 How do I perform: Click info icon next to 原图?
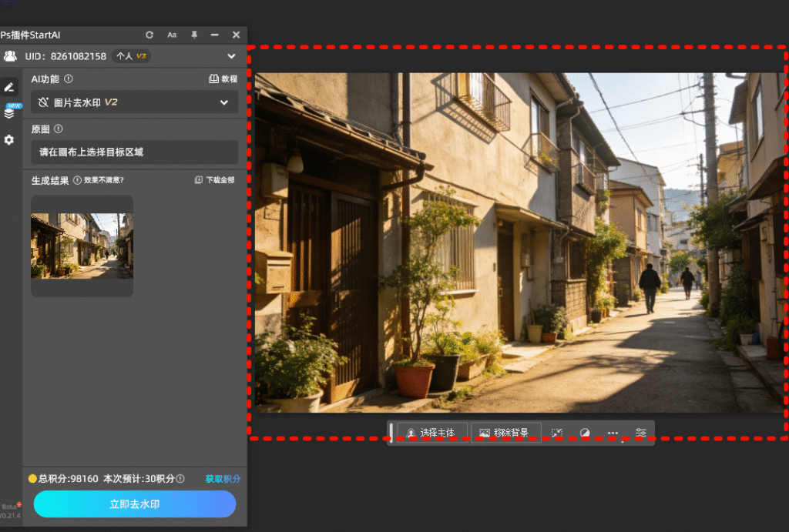(59, 129)
